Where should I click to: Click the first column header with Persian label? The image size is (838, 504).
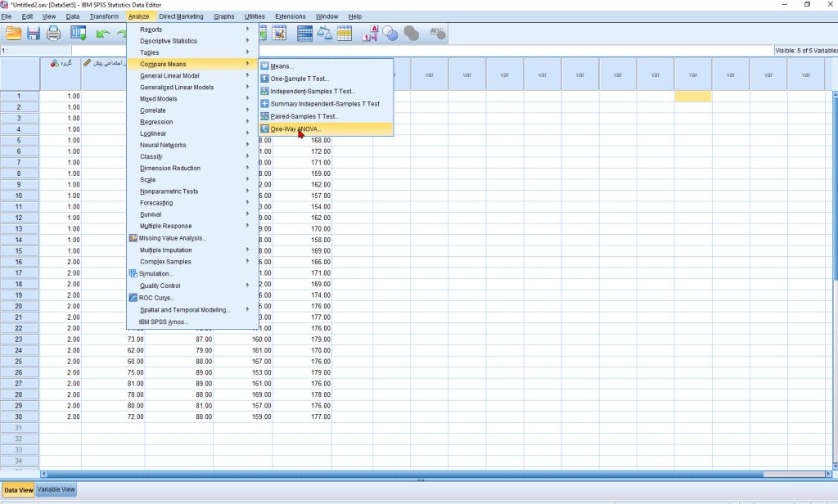(x=61, y=74)
